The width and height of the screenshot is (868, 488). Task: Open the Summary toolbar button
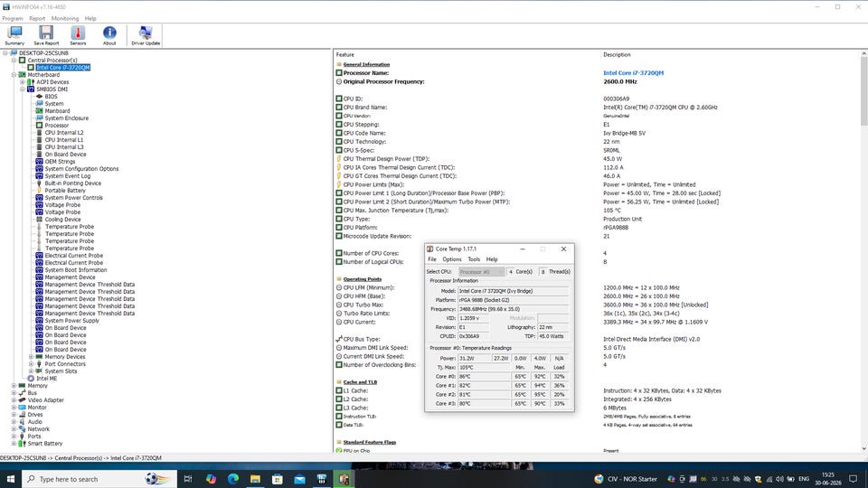point(14,35)
